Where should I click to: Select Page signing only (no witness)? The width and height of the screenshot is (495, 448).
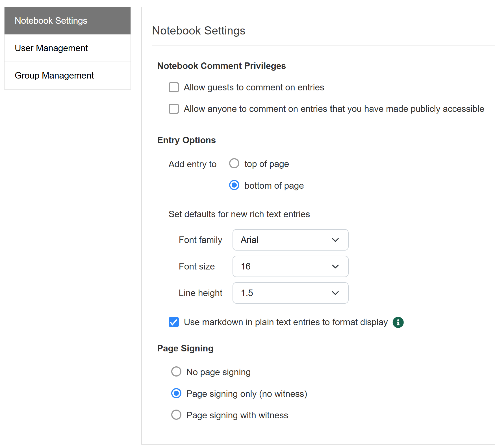point(176,393)
